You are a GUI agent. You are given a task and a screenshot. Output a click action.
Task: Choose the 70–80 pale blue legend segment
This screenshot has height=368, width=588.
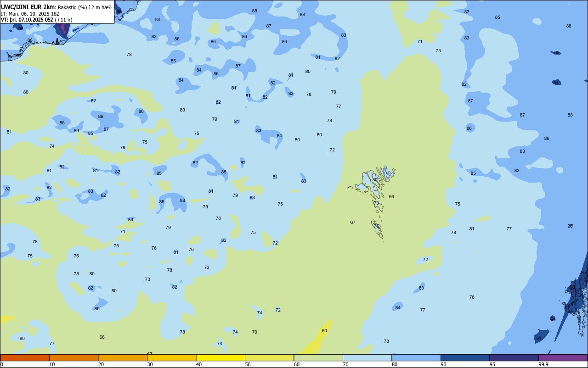(367, 357)
